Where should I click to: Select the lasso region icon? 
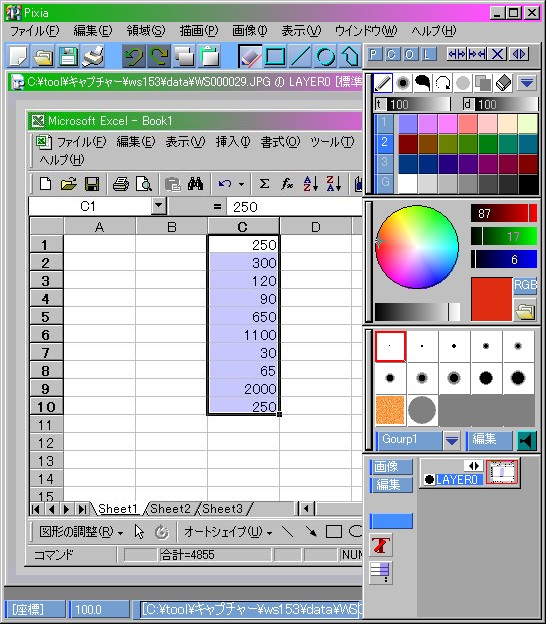443,83
